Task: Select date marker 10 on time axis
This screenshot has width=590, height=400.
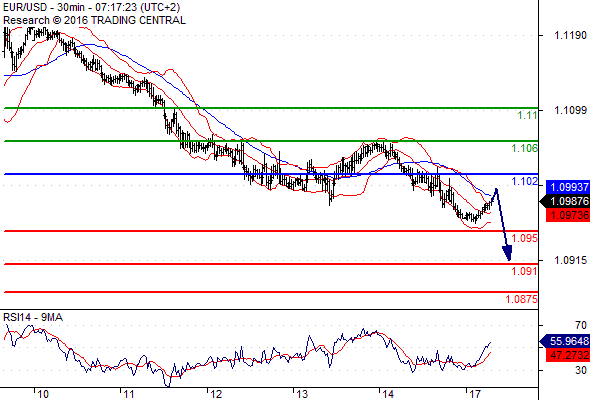Action: (43, 394)
